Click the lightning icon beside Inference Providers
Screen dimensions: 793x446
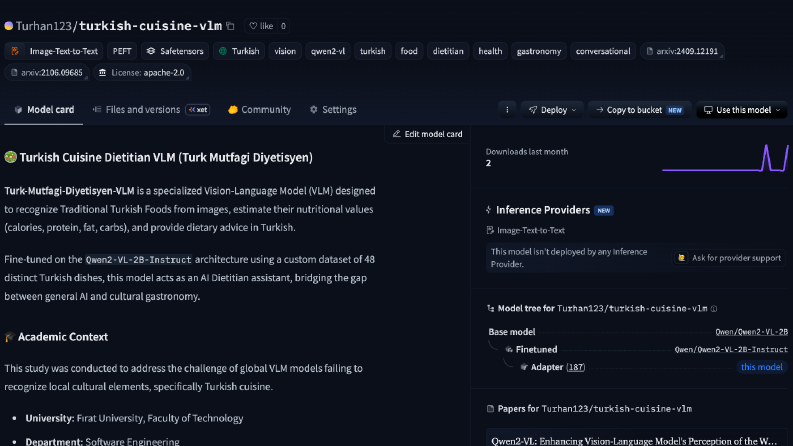pos(489,210)
